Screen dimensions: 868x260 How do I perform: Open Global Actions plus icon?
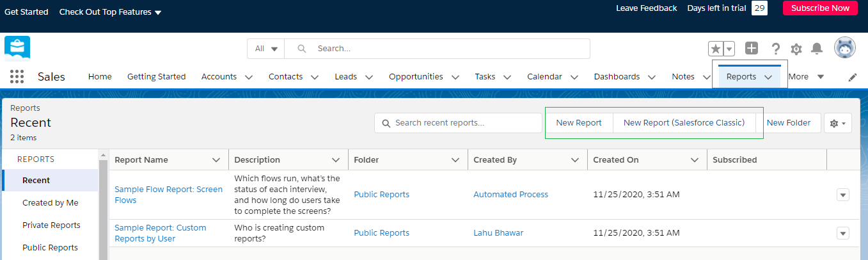(752, 48)
